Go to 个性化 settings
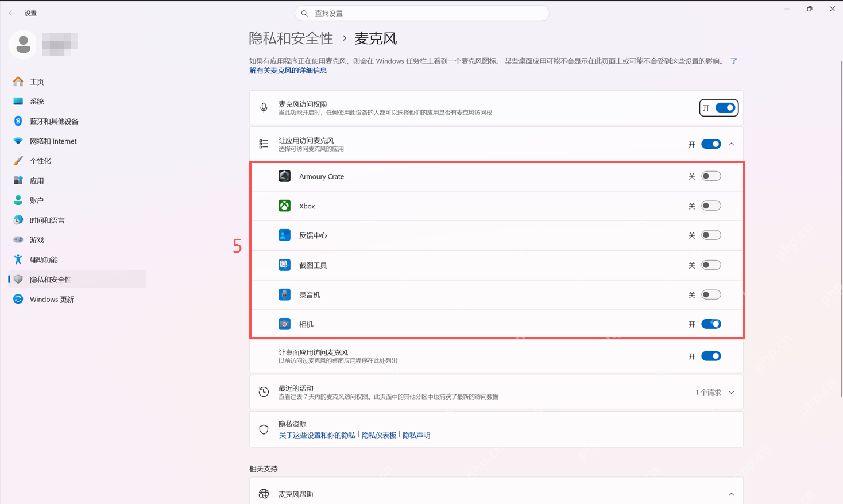The image size is (843, 504). pos(78,161)
